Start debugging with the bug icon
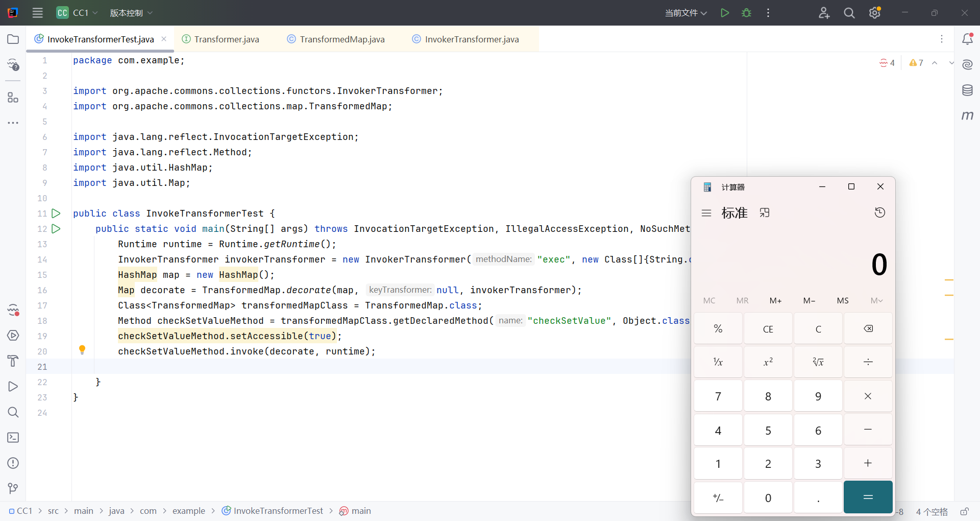 click(746, 13)
